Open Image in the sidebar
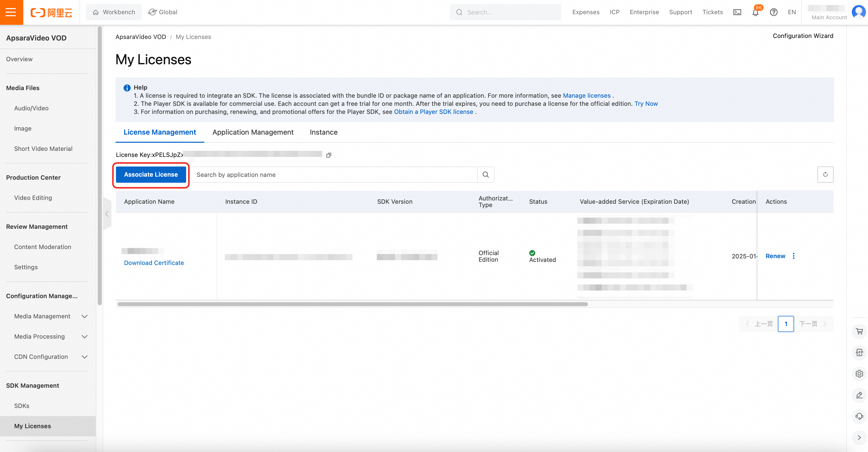Image resolution: width=868 pixels, height=452 pixels. click(x=23, y=129)
